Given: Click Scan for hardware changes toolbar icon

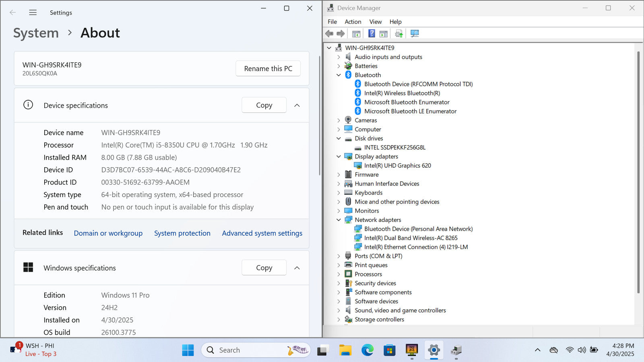Looking at the screenshot, I should click(415, 34).
